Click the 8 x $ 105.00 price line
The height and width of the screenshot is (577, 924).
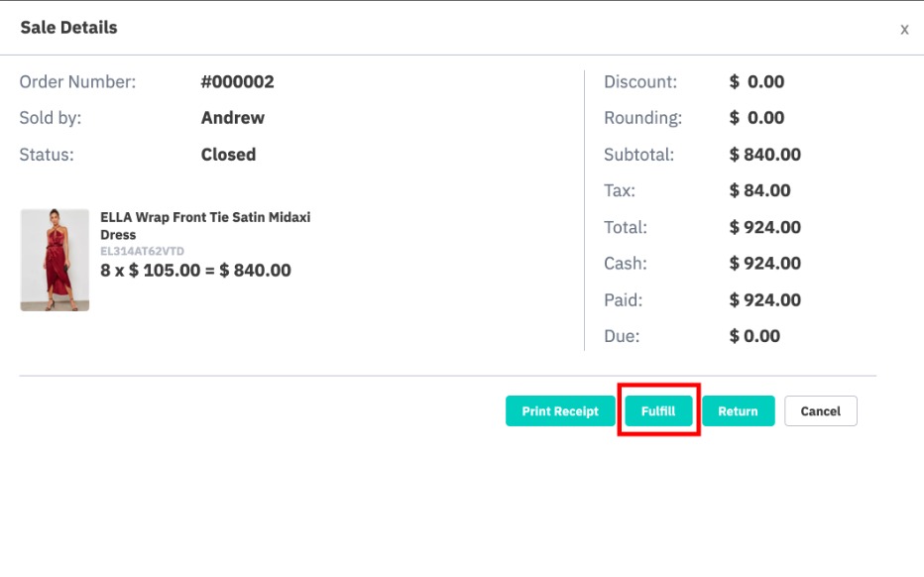tap(195, 271)
